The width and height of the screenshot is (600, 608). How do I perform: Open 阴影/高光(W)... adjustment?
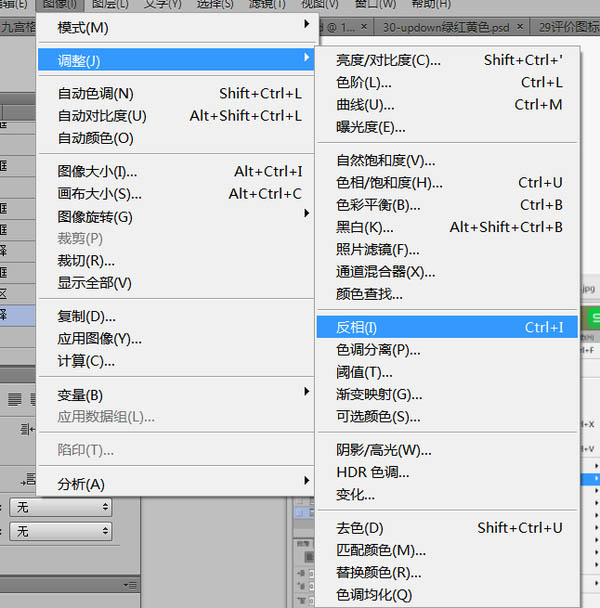(x=447, y=450)
